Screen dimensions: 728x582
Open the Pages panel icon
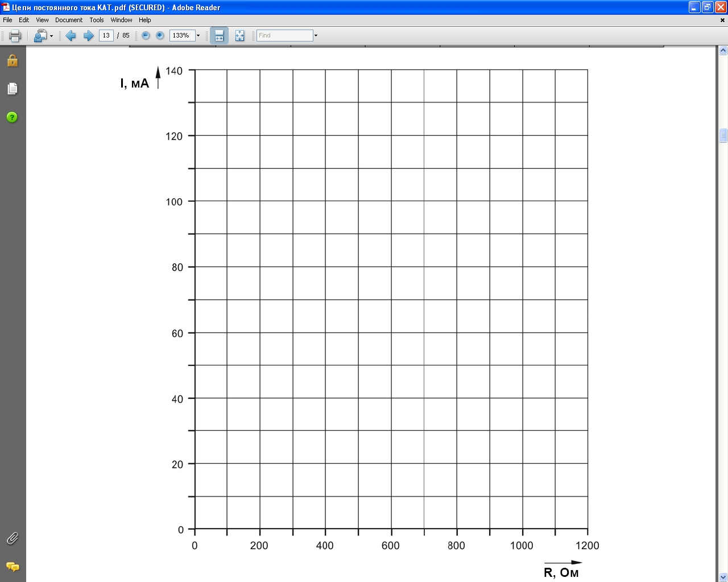(x=13, y=89)
